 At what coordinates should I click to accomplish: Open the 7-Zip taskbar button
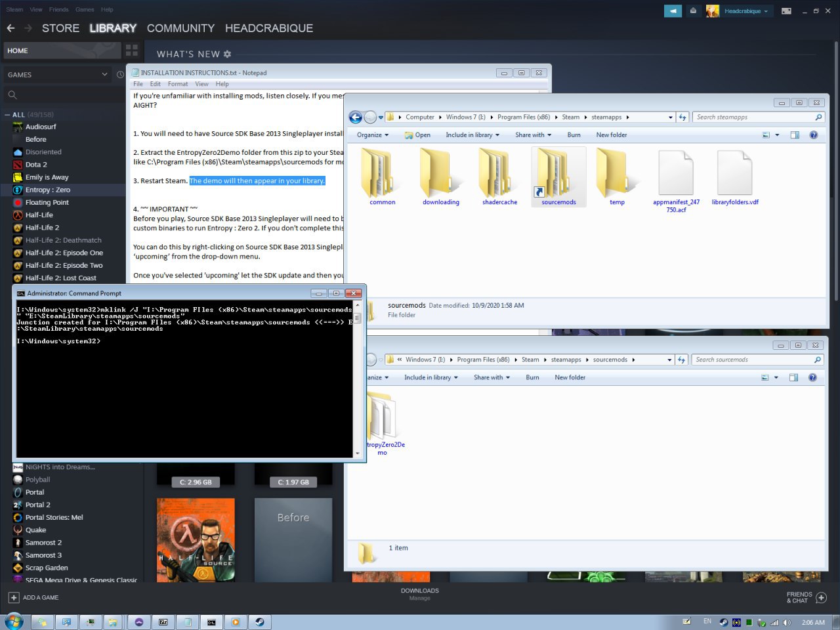coord(163,621)
